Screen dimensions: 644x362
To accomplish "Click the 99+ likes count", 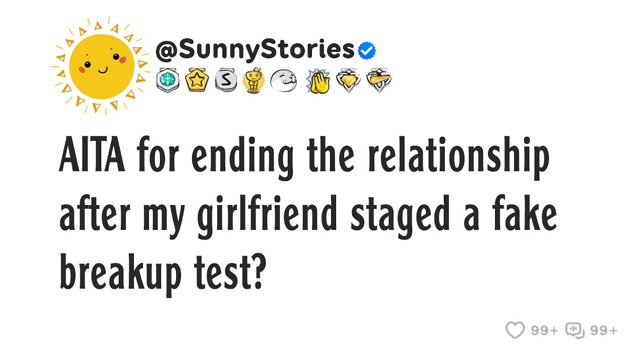I will (x=544, y=330).
